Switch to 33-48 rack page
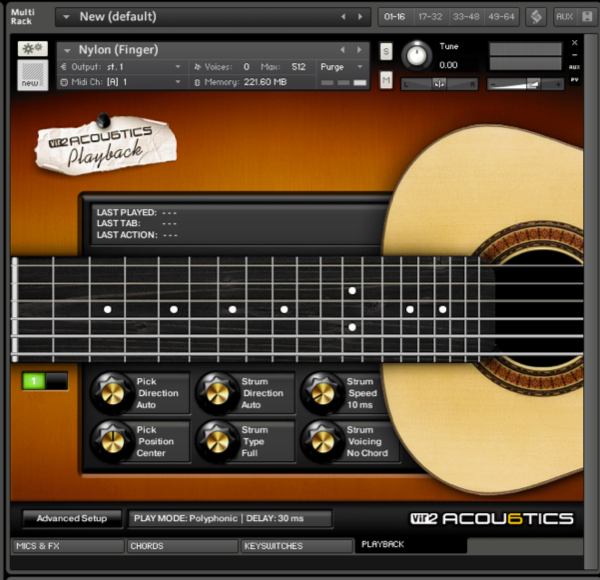The image size is (600, 580). [466, 16]
